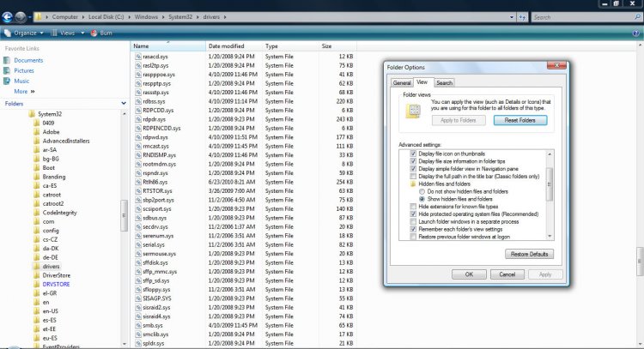Open the Documents favorite link

tap(28, 60)
